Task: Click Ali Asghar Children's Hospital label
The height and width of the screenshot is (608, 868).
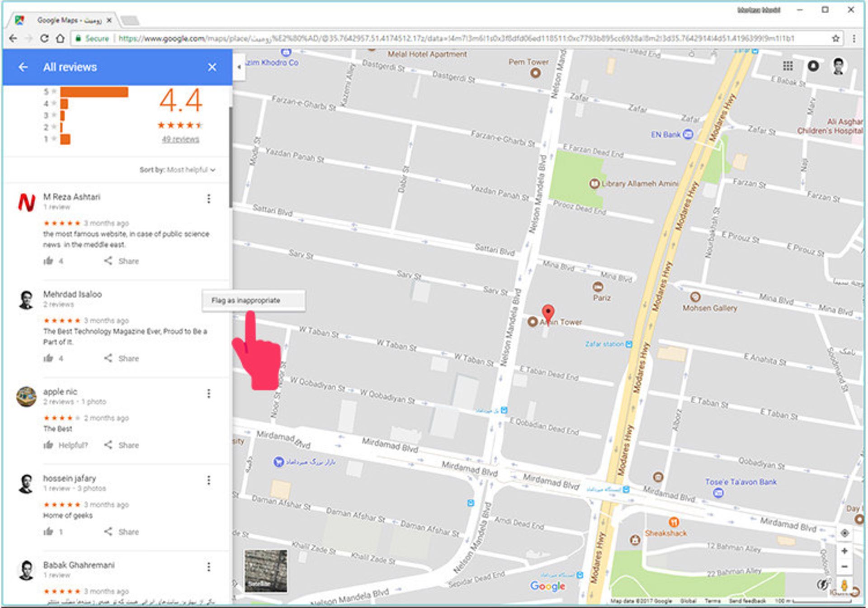Action: tap(830, 126)
